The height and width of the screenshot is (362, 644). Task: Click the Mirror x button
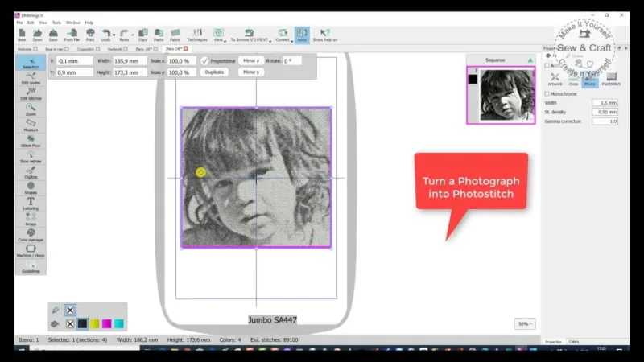coord(251,61)
